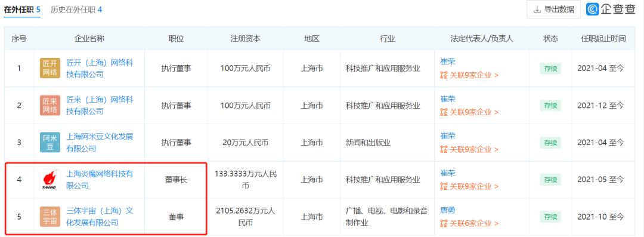
Task: Expand 关联9家企业 in row 1
Action: point(469,75)
